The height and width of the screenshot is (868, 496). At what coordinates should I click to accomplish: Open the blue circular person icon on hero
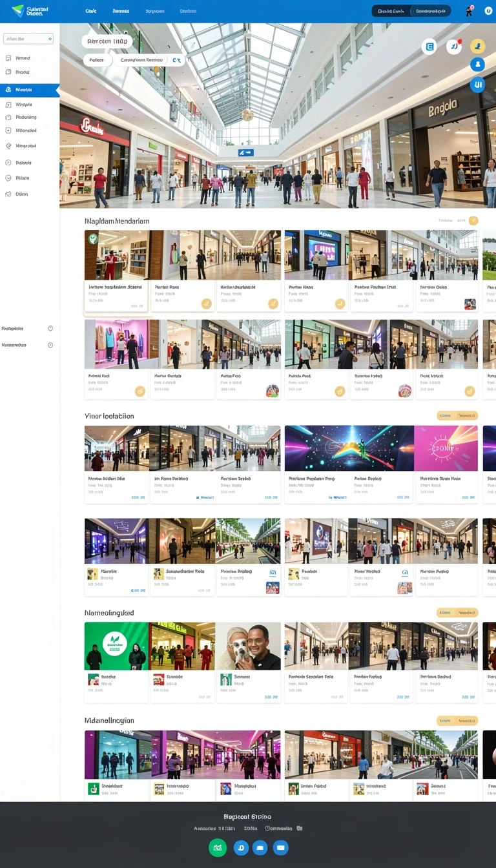[x=478, y=65]
